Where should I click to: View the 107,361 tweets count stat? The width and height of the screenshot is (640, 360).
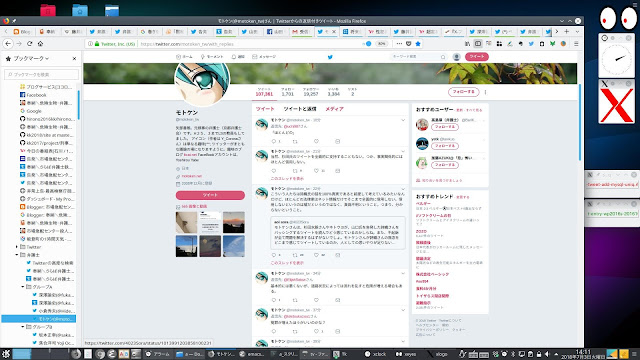click(264, 92)
